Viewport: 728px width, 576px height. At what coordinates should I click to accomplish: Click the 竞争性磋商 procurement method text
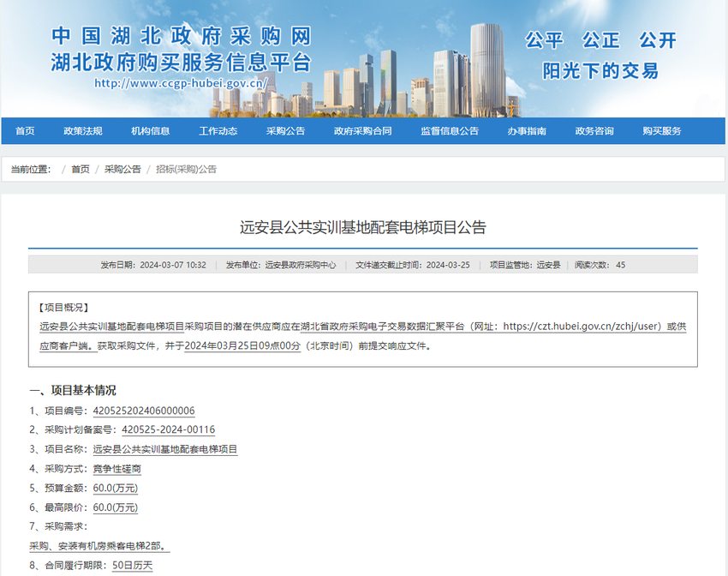coord(117,469)
